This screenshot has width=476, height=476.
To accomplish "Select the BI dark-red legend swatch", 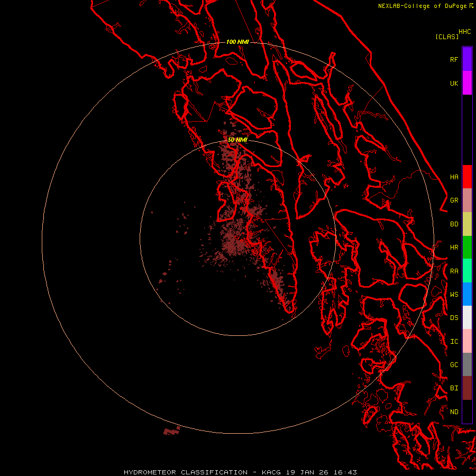I will [x=467, y=388].
